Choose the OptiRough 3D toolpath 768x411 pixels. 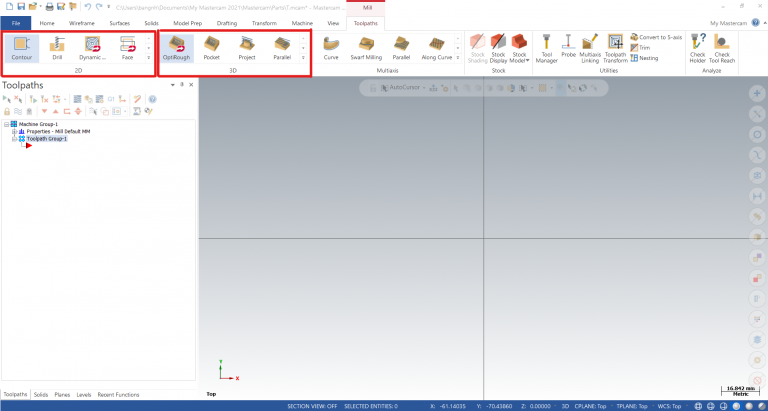[x=176, y=48]
